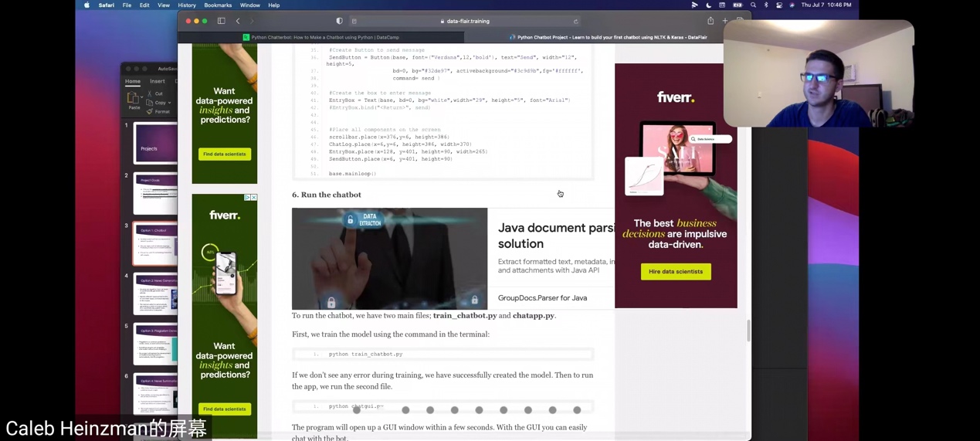The image size is (980, 441).
Task: Click the Cut icon in PowerPoint
Action: (150, 93)
